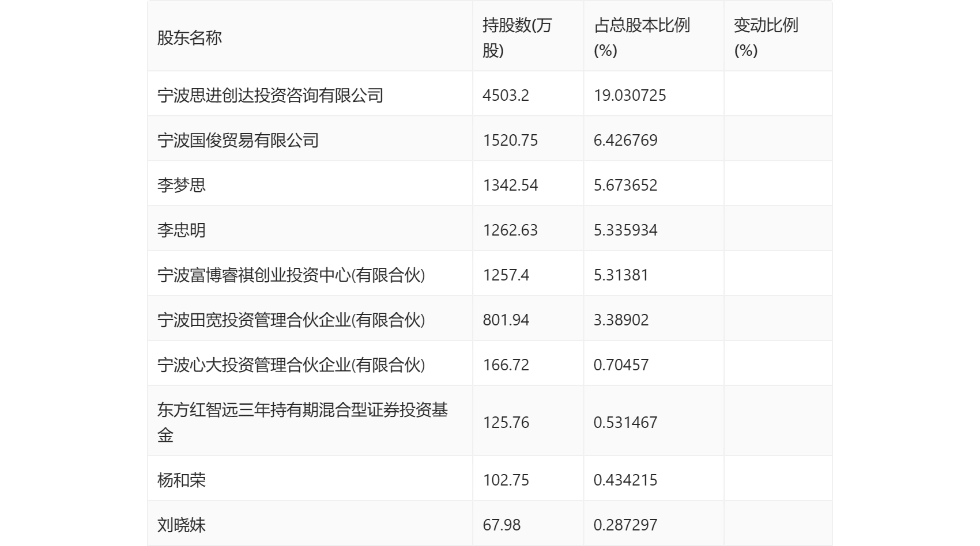Click percentage value 5.335934
This screenshot has height=546, width=980.
(625, 230)
